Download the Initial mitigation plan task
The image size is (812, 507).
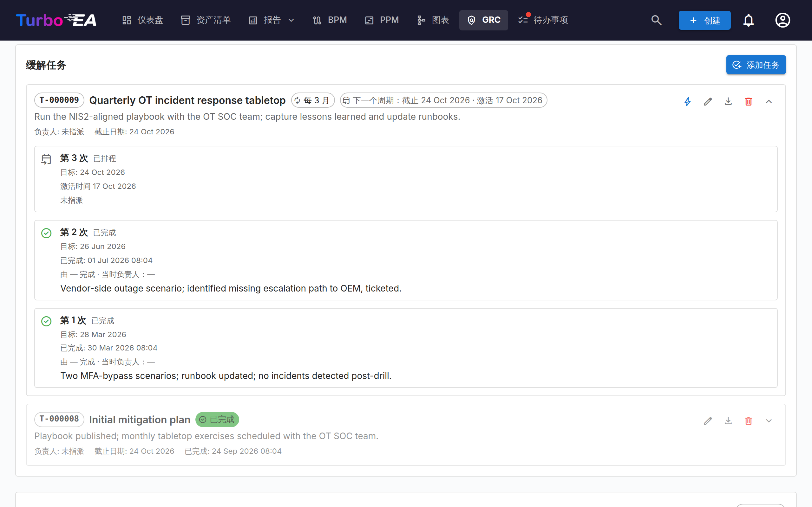click(x=728, y=421)
